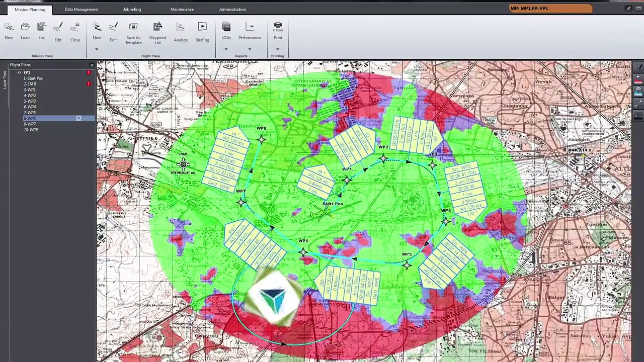
Task: Click the New mission plan icon
Action: click(x=9, y=27)
